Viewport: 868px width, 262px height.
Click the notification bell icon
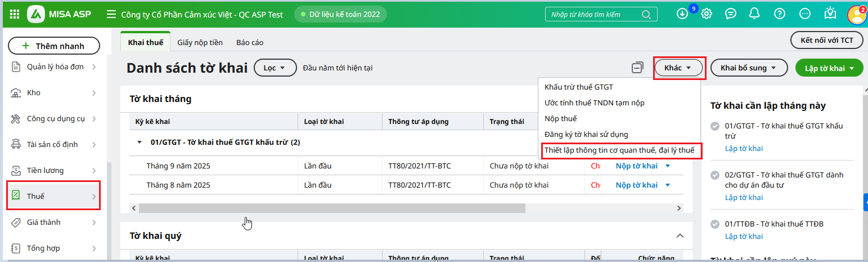755,14
